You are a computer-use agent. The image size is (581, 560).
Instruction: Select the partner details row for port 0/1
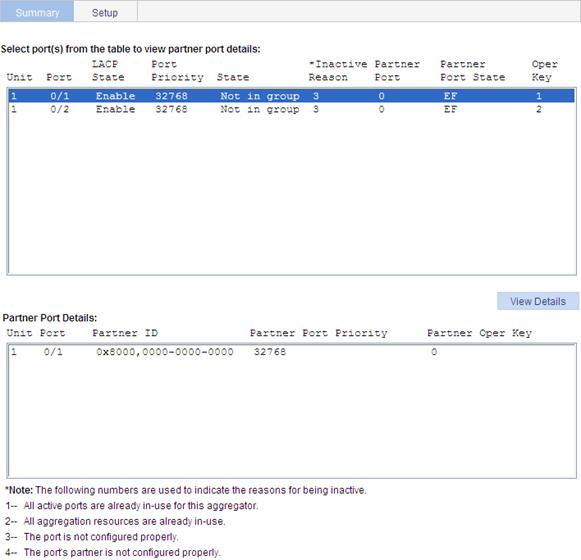[x=292, y=352]
